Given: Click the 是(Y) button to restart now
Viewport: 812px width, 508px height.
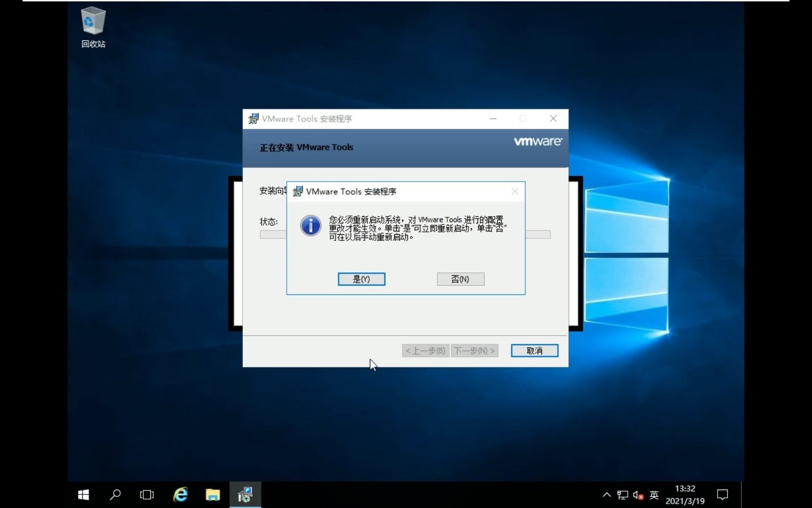Looking at the screenshot, I should click(361, 279).
